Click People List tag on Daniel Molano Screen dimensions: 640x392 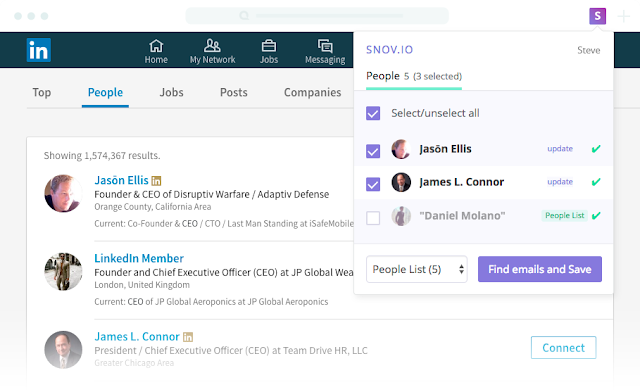click(564, 215)
